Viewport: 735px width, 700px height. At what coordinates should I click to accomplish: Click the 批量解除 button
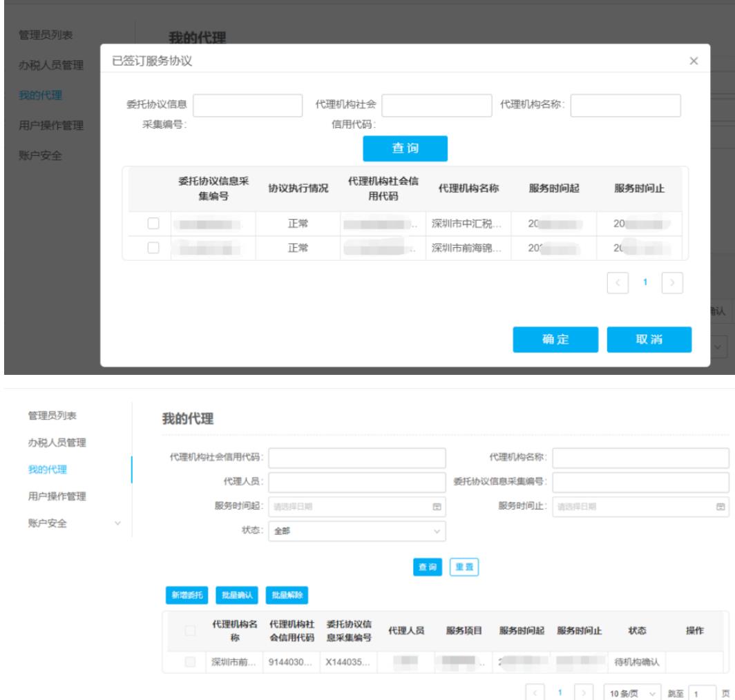pyautogui.click(x=287, y=594)
